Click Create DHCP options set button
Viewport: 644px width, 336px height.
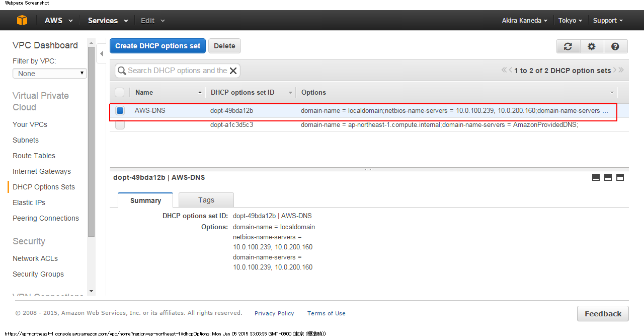(157, 46)
